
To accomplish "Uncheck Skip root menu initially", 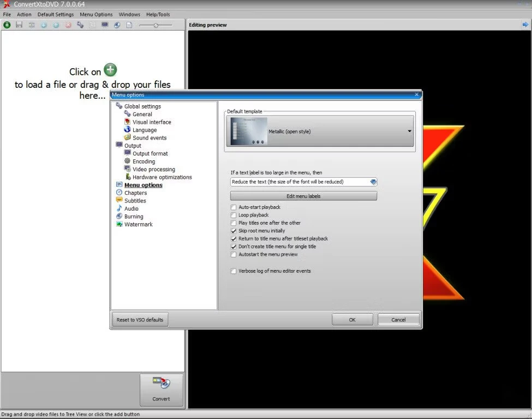I will pos(234,231).
